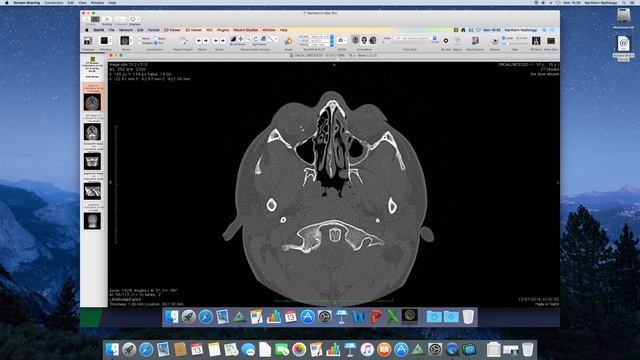Select the third series thumbnail in sidebar

tap(92, 162)
